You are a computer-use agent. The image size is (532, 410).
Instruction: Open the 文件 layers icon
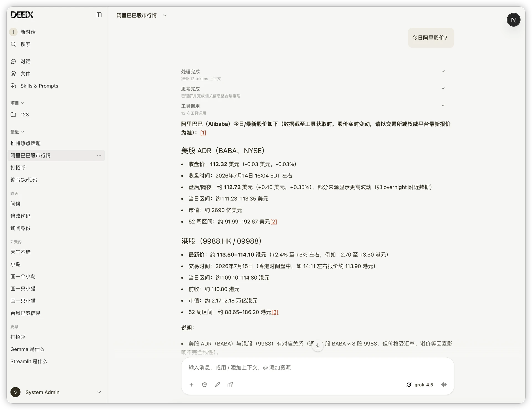point(13,74)
